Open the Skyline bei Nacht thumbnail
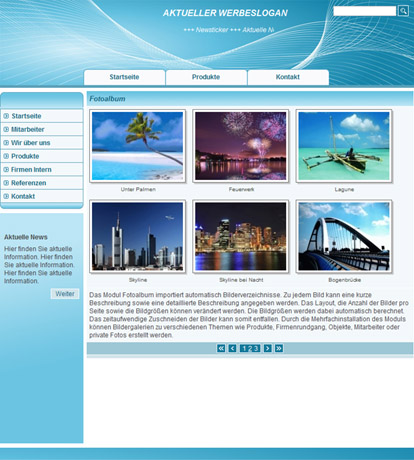This screenshot has height=460, width=414. [241, 237]
